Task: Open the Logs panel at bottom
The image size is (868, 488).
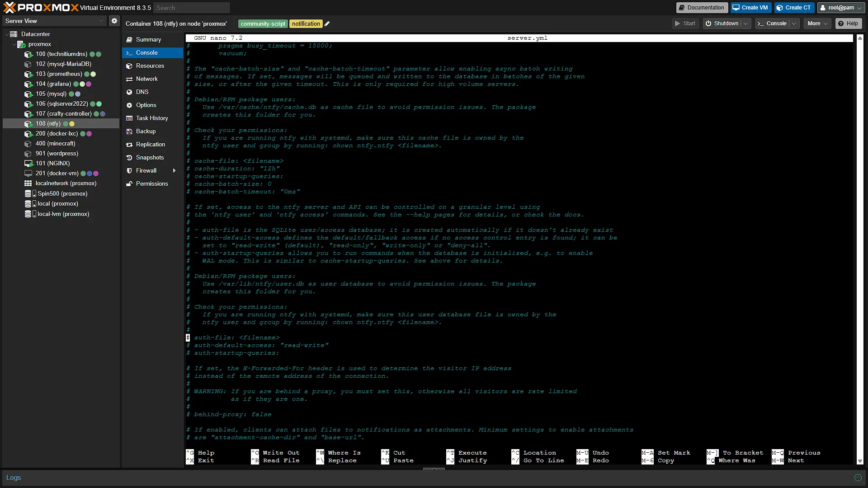Action: tap(14, 478)
